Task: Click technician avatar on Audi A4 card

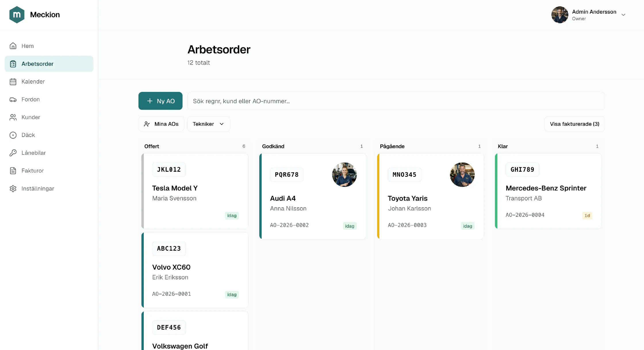Action: click(x=344, y=175)
